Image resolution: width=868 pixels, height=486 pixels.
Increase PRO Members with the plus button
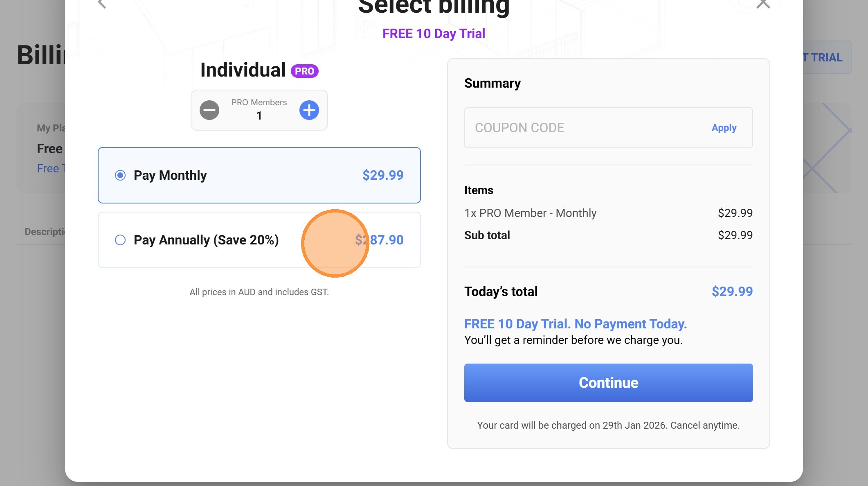309,110
